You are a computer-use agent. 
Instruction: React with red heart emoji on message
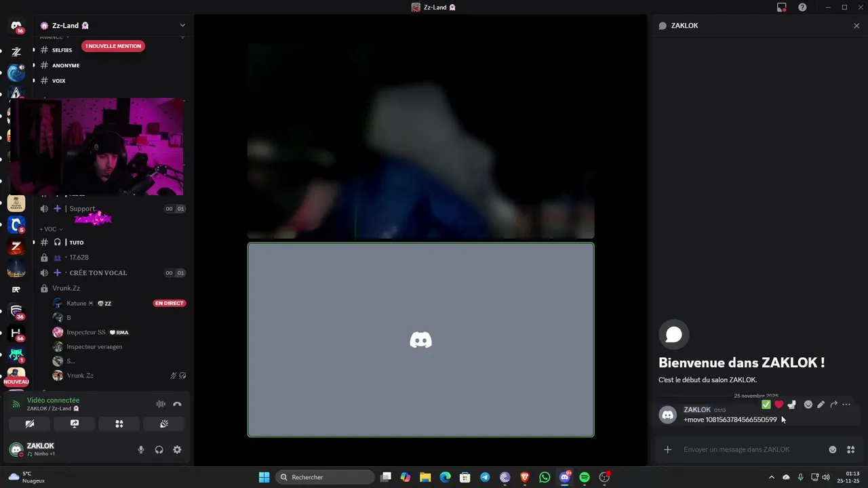coord(779,405)
